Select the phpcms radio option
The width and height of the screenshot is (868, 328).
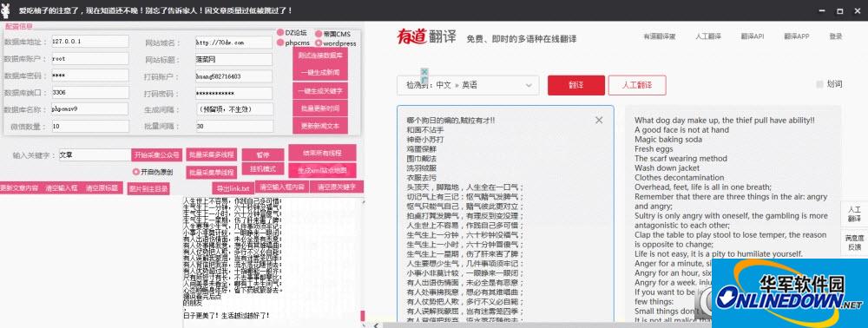click(293, 43)
